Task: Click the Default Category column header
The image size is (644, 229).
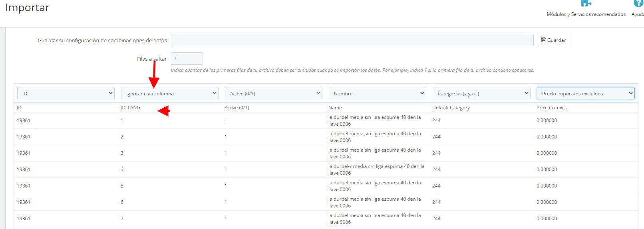Action: click(x=451, y=108)
